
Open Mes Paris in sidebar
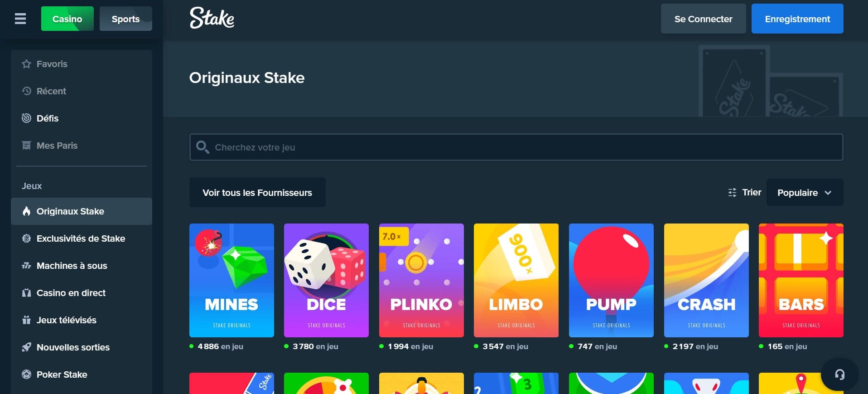tap(82, 146)
